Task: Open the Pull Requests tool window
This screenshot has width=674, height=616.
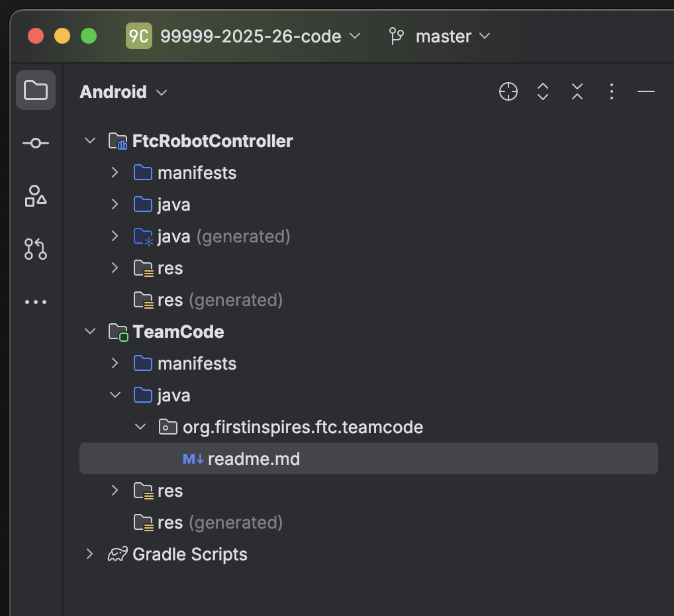Action: click(36, 249)
